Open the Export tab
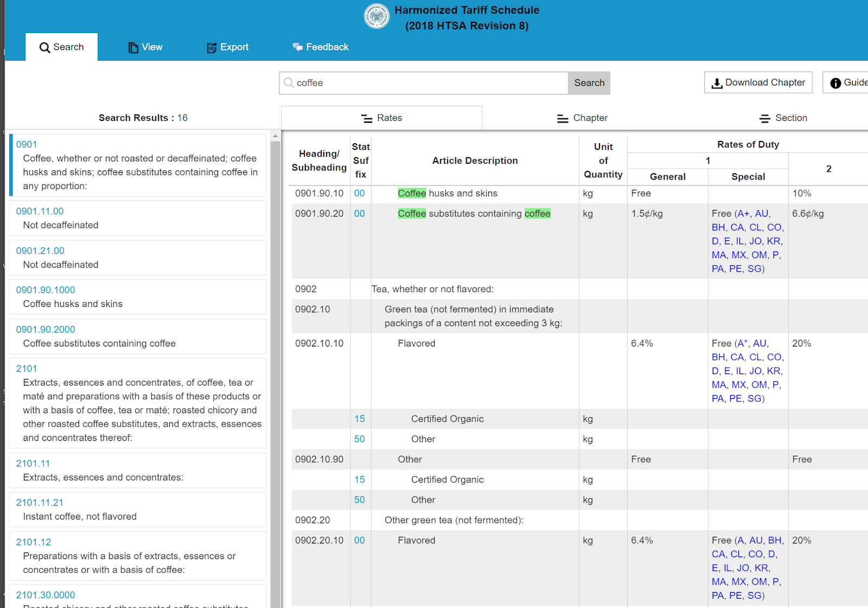The height and width of the screenshot is (608, 868). [x=227, y=47]
